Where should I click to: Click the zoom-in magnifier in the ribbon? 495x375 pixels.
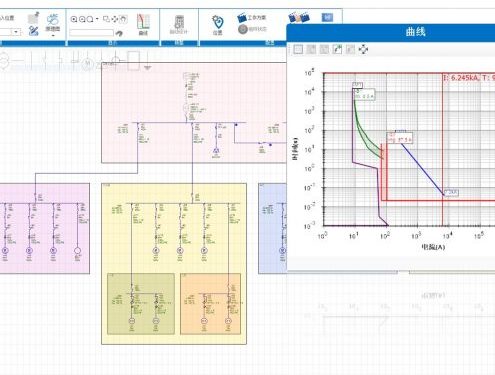[74, 19]
